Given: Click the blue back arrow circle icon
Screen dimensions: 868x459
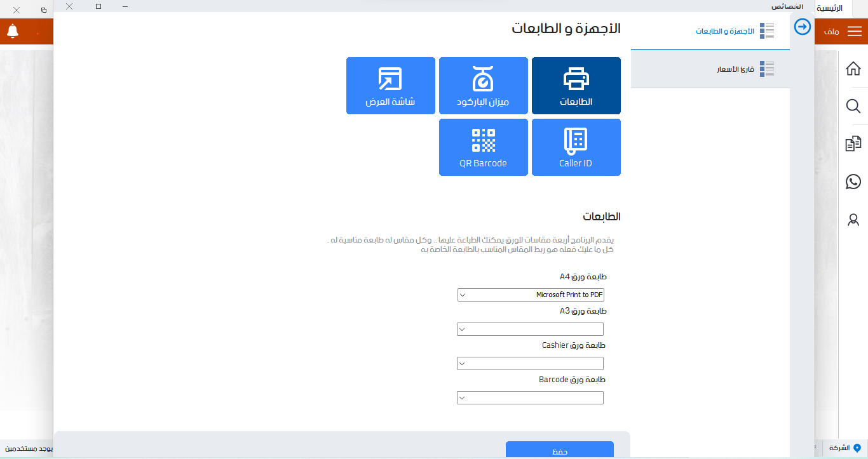Looking at the screenshot, I should click(803, 27).
